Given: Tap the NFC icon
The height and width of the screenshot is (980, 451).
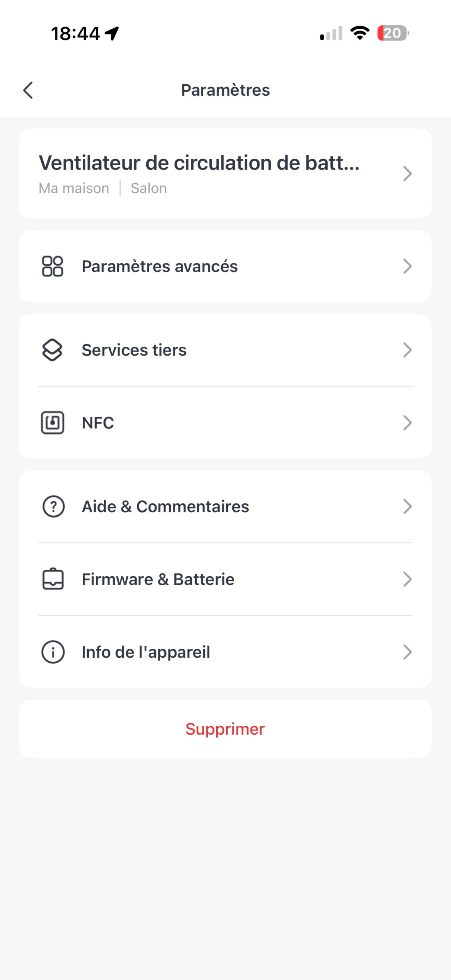Looking at the screenshot, I should click(x=52, y=423).
